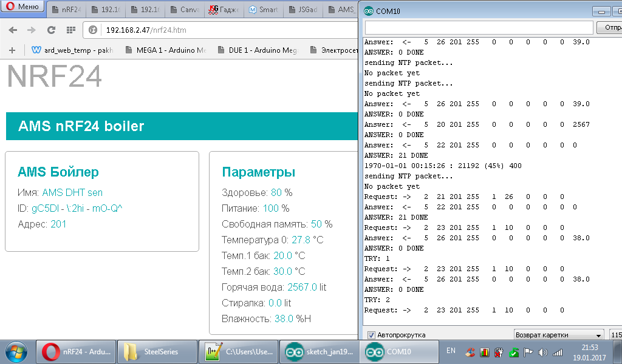
Task: Open the Opera Меню button
Action: (22, 6)
